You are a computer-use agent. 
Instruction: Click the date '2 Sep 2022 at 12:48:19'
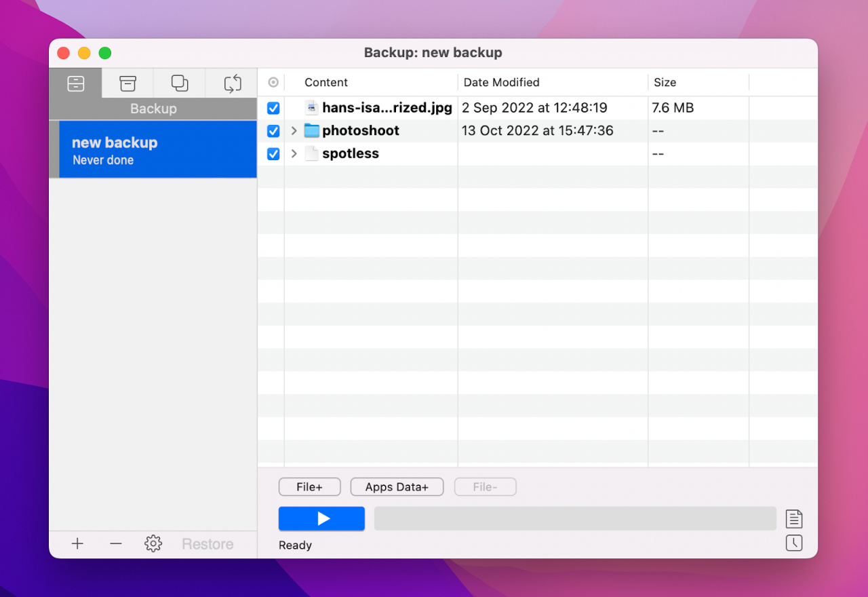[534, 108]
